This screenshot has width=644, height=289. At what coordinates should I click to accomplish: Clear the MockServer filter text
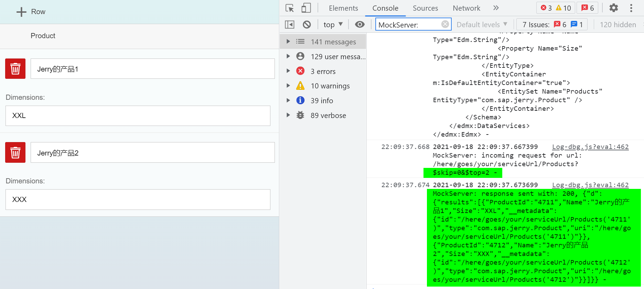click(x=445, y=24)
